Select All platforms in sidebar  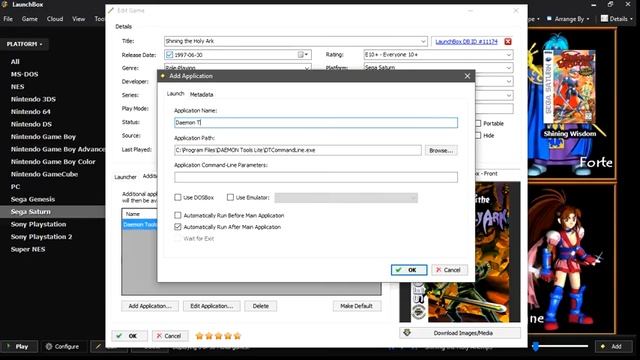point(15,62)
